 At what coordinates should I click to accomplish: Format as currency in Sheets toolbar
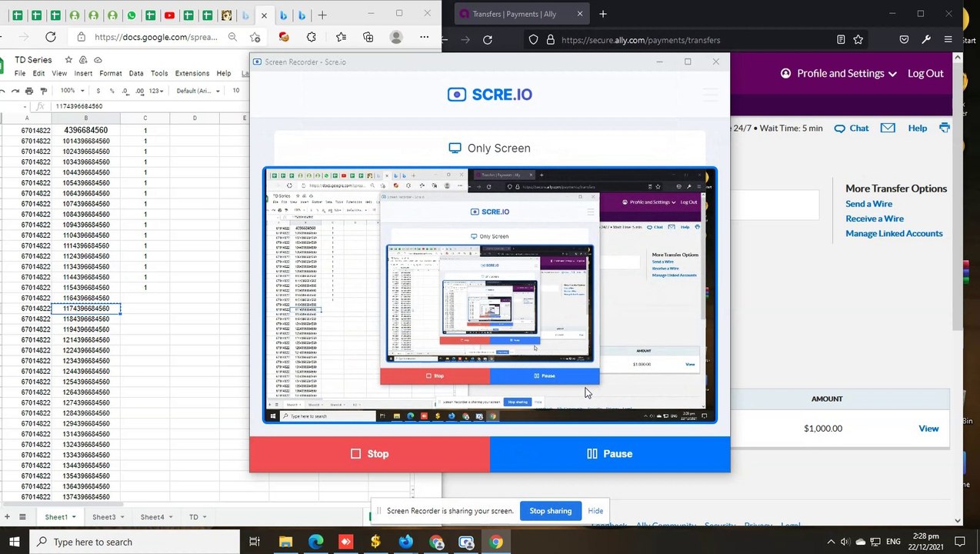click(x=98, y=91)
